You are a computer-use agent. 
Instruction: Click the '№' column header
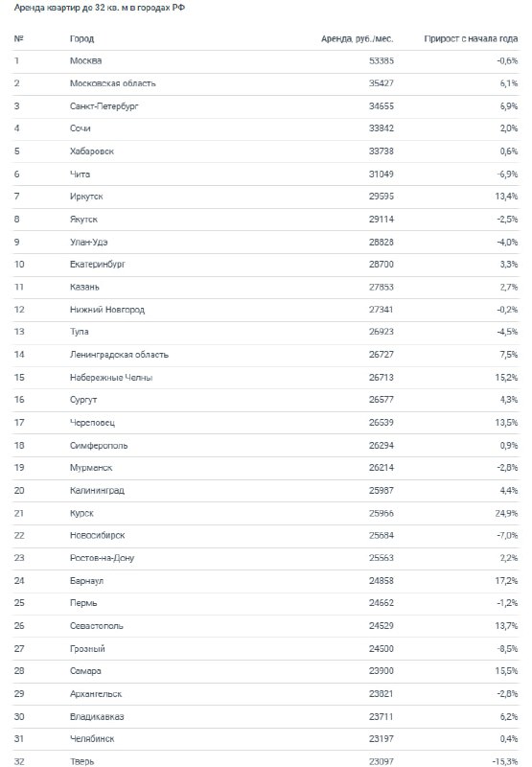click(x=18, y=38)
